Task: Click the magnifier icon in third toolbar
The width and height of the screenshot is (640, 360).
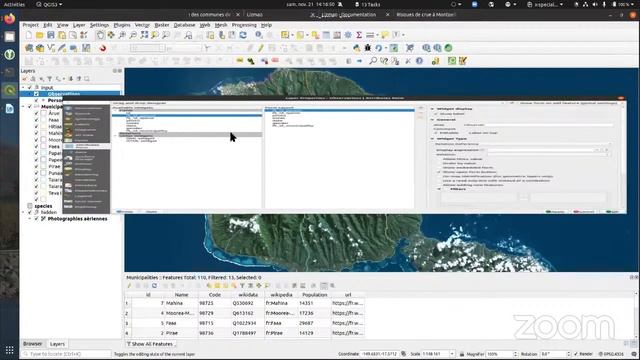Action: [373, 61]
